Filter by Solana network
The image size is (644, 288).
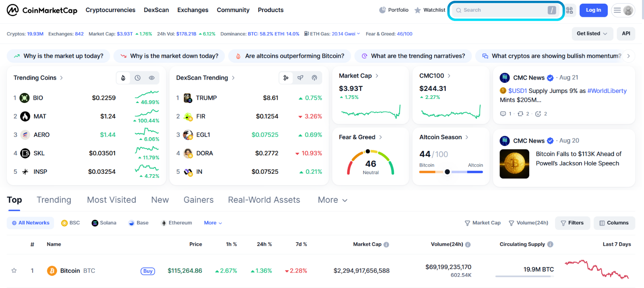click(x=104, y=223)
